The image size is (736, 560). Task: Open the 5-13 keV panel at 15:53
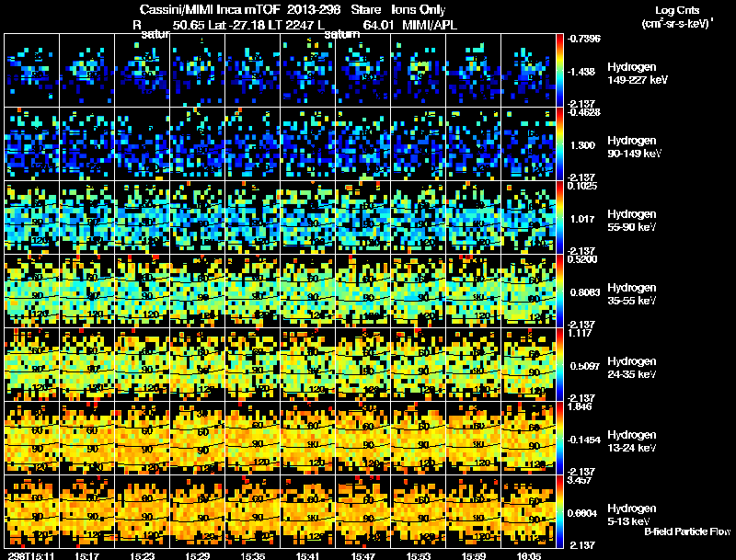[418, 511]
